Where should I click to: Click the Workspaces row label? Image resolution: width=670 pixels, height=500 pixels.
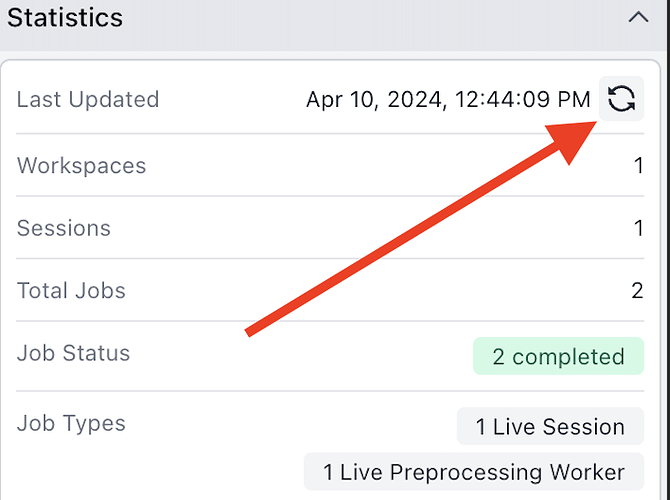coord(82,165)
